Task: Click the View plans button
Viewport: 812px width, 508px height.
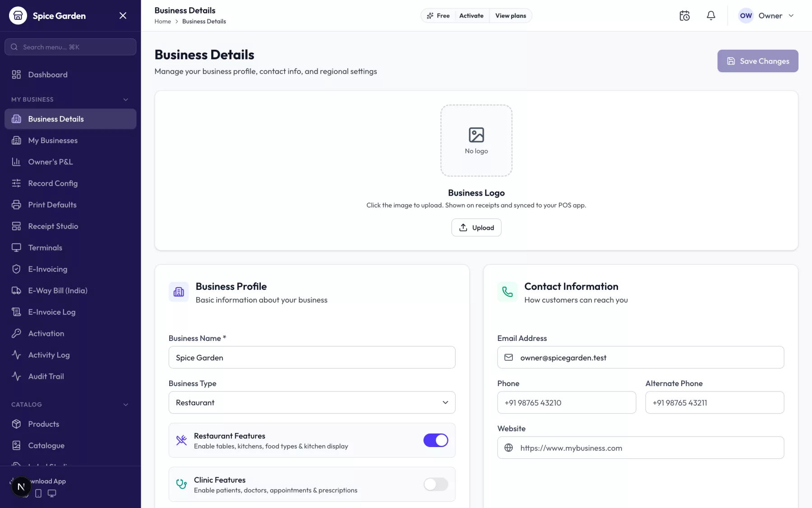Action: [511, 16]
